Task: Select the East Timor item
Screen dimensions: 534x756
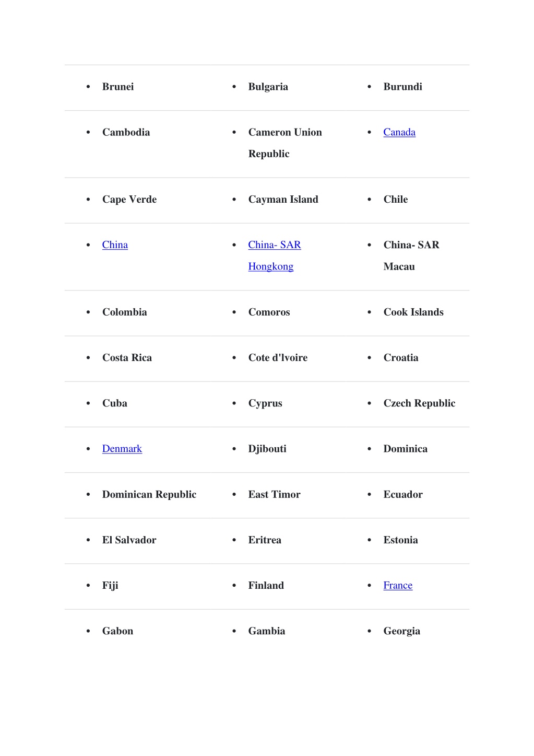Action: tap(275, 495)
